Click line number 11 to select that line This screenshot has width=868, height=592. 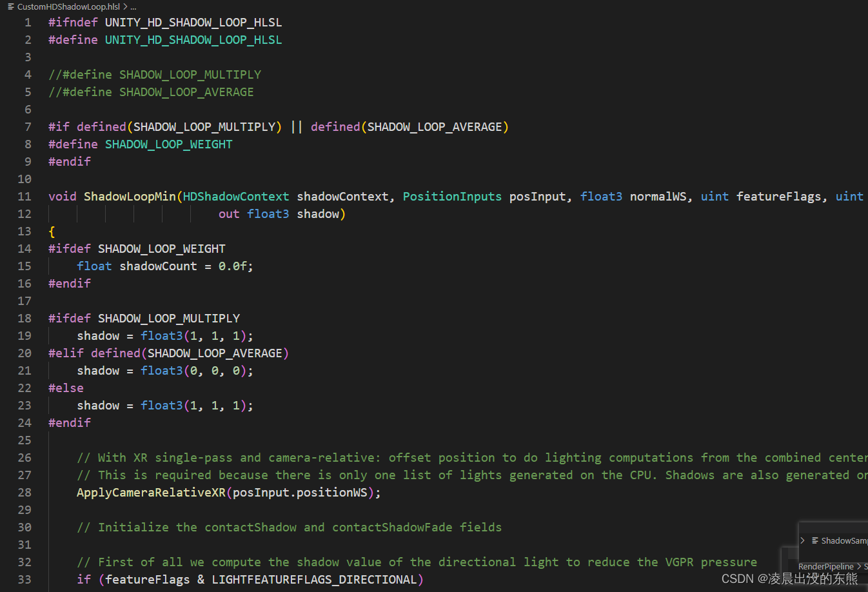click(x=25, y=196)
